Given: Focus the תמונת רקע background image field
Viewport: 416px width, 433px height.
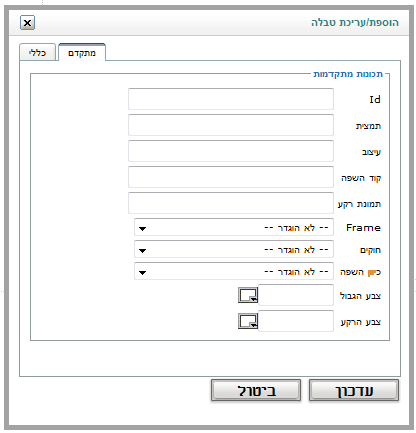Looking at the screenshot, I should point(231,203).
